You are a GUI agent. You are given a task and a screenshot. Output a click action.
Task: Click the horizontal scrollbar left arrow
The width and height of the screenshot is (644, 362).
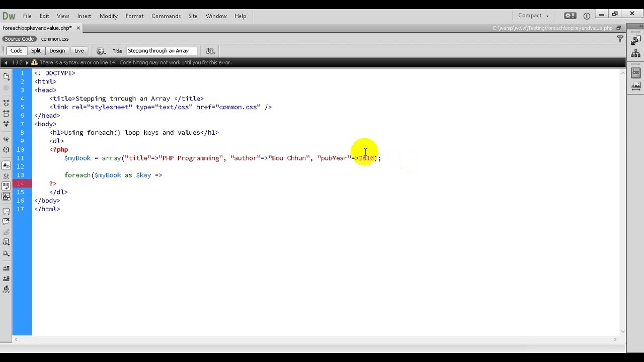pyautogui.click(x=16, y=339)
